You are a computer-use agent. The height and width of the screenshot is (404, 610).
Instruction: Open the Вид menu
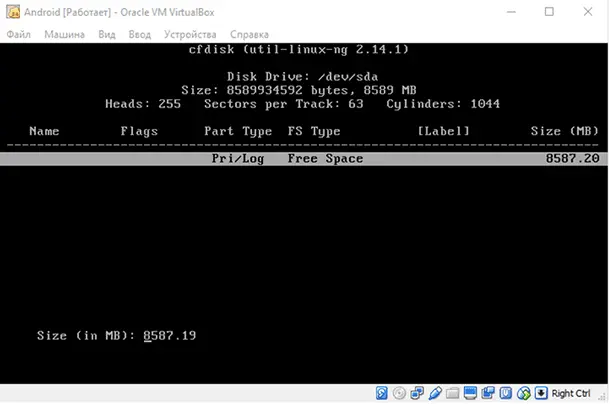[x=107, y=35]
